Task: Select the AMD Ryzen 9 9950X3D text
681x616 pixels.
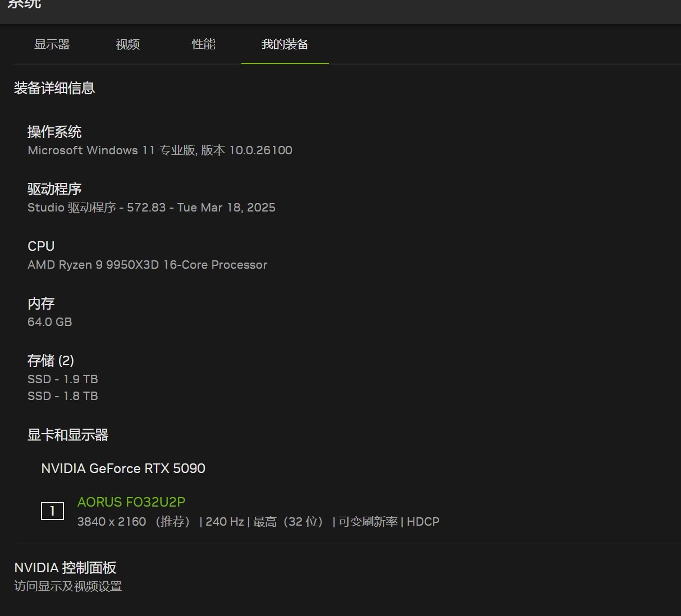Action: [x=148, y=265]
